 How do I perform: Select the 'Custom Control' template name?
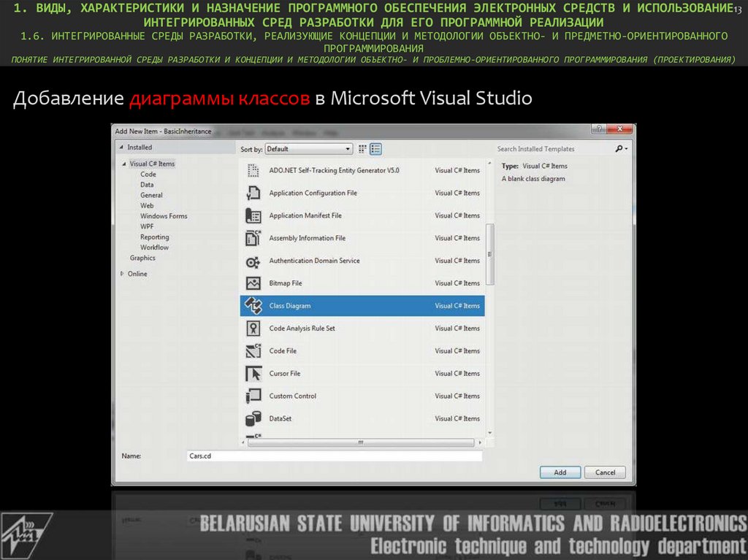292,396
